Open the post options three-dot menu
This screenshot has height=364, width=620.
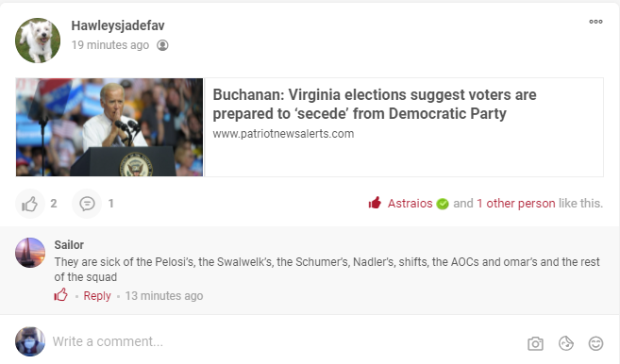[x=595, y=22]
